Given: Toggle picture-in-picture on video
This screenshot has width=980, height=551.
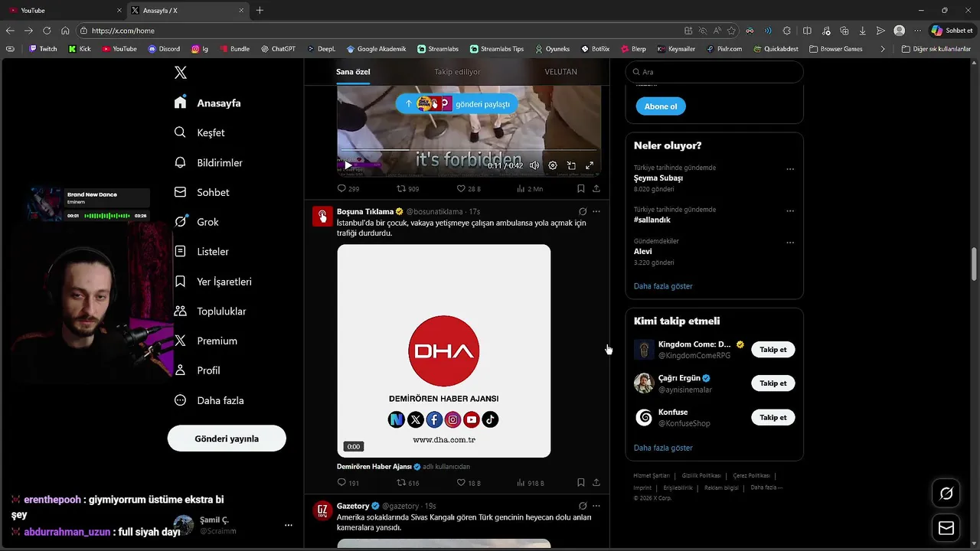Looking at the screenshot, I should click(x=571, y=165).
